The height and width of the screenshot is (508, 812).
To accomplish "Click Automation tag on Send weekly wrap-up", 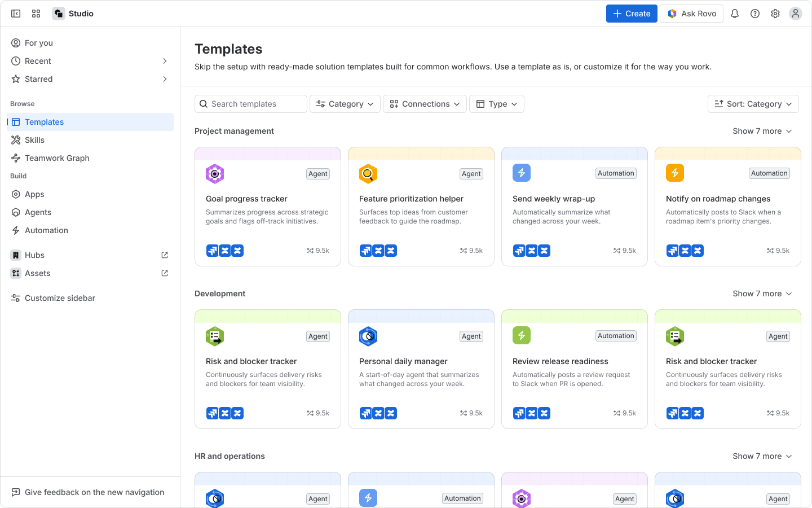I will (616, 173).
